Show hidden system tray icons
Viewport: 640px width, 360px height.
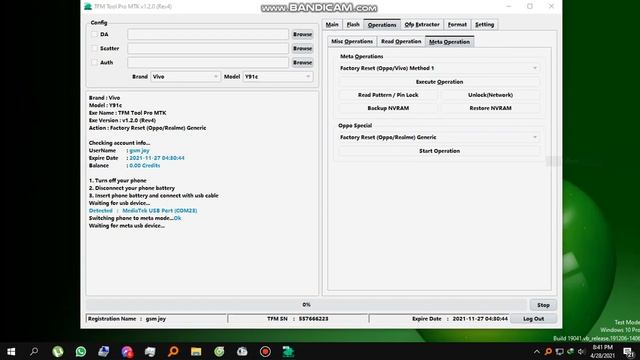[537, 351]
